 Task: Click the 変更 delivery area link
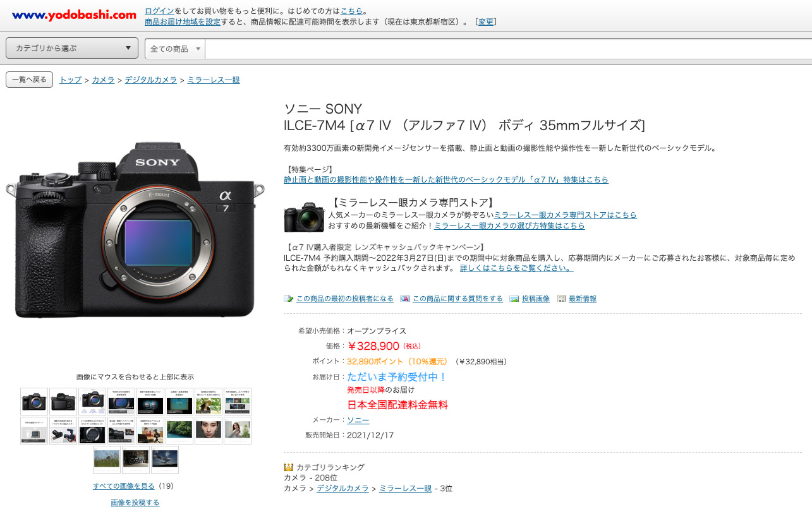(486, 21)
